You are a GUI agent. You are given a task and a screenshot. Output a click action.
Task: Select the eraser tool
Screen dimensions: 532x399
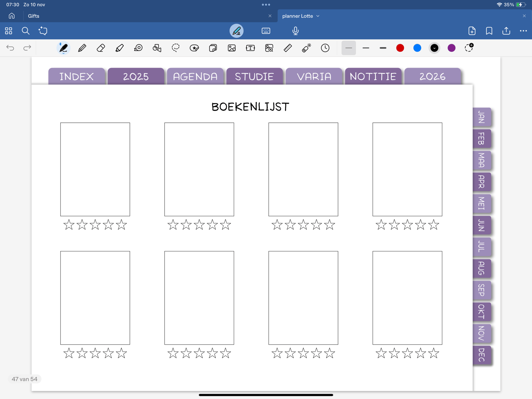click(101, 48)
